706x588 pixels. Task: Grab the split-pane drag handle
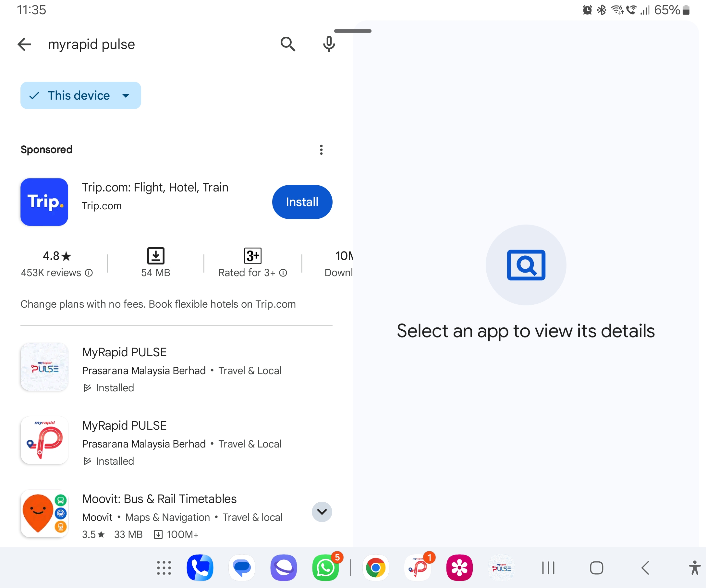pyautogui.click(x=353, y=31)
